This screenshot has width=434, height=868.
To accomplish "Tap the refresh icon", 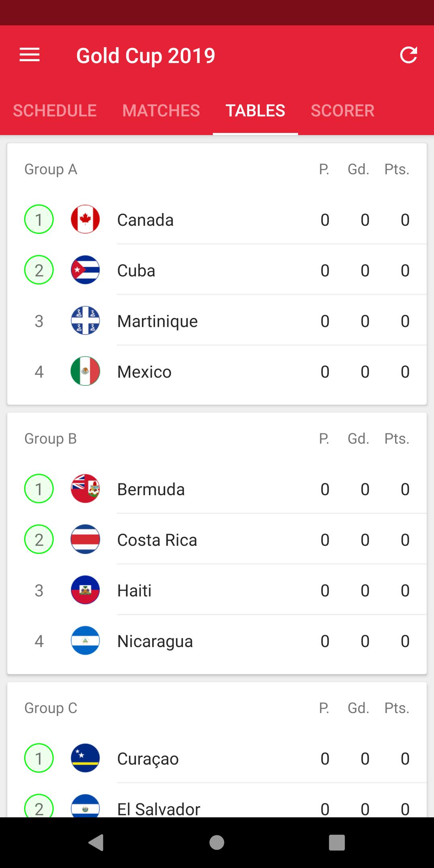I will pos(409,55).
